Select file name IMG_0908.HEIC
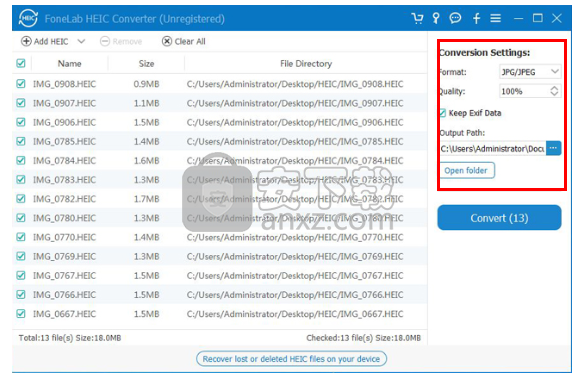This screenshot has width=581, height=388. 64,84
